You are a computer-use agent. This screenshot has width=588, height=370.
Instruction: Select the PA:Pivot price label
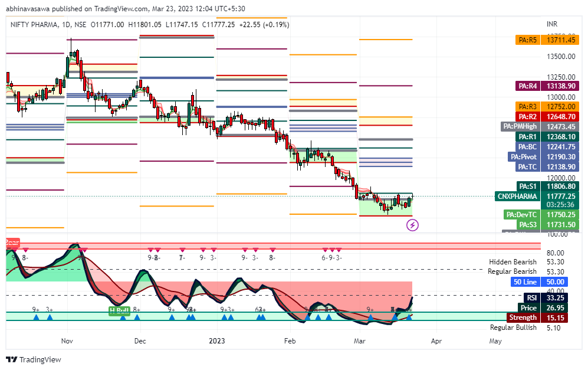(x=524, y=157)
